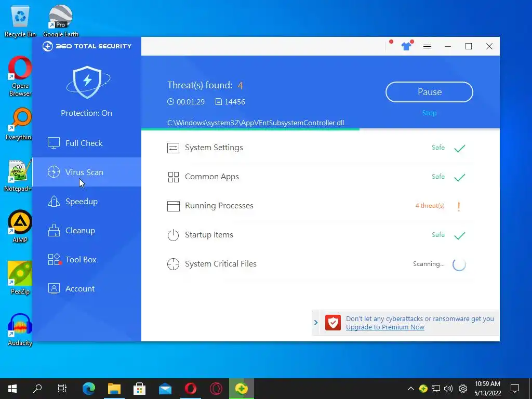Viewport: 532px width, 399px height.
Task: Stop the running scan
Action: (x=429, y=113)
